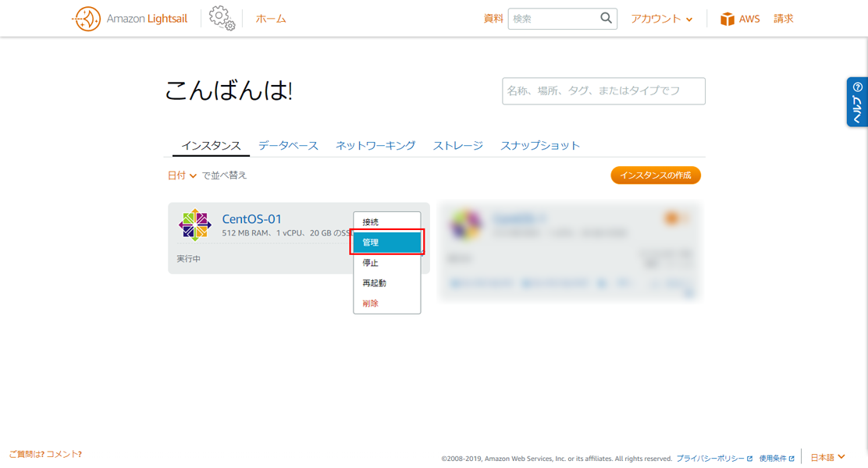
Task: Choose 削除 in context menu
Action: 387,303
